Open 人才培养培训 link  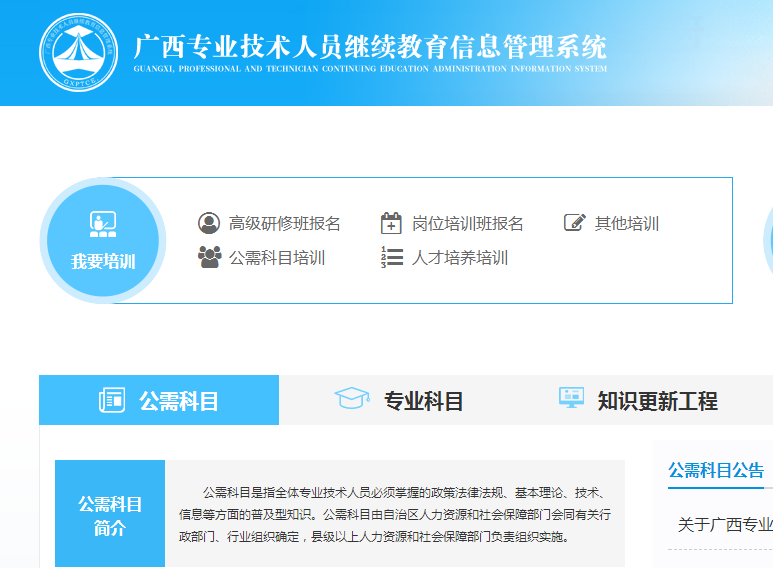(460, 257)
